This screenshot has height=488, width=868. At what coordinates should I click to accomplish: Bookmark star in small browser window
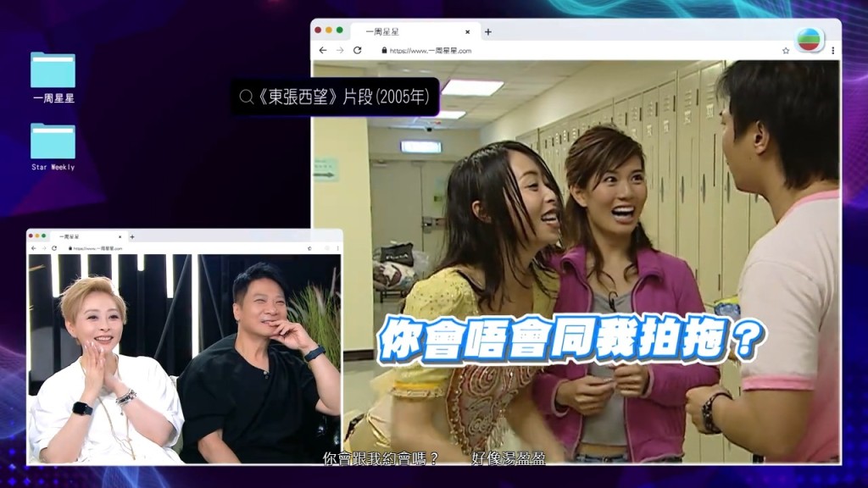[309, 248]
